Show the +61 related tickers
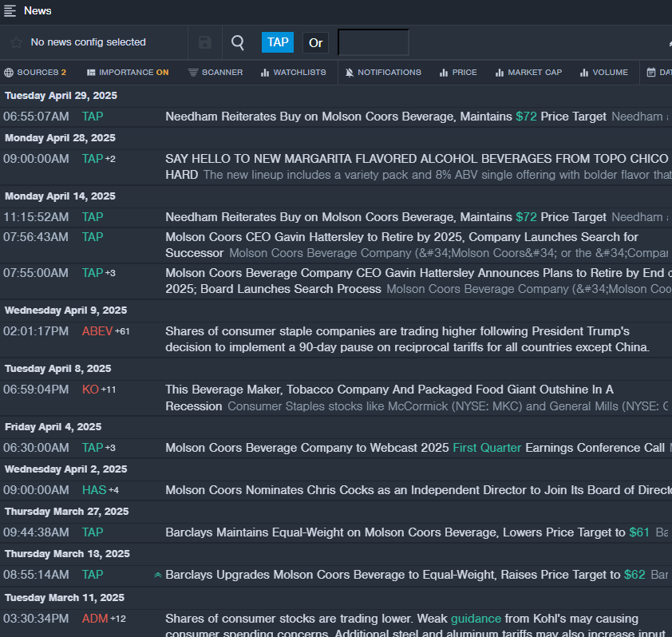 click(122, 332)
